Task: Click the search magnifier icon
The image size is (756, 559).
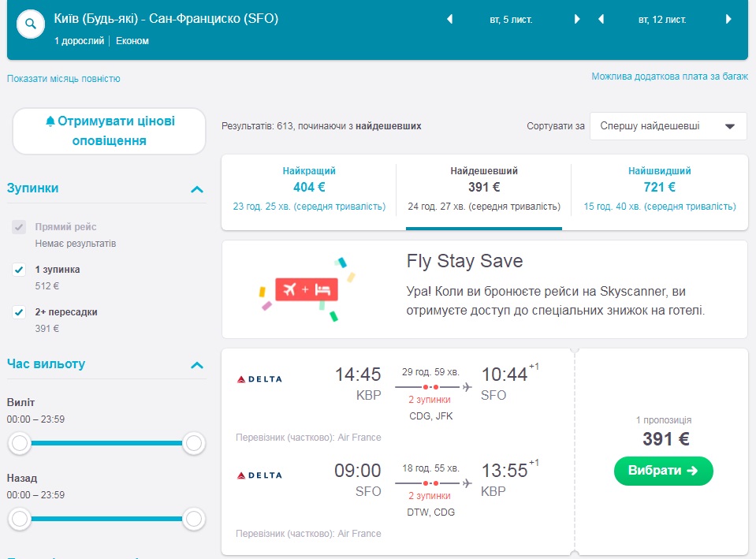Action: click(x=31, y=24)
